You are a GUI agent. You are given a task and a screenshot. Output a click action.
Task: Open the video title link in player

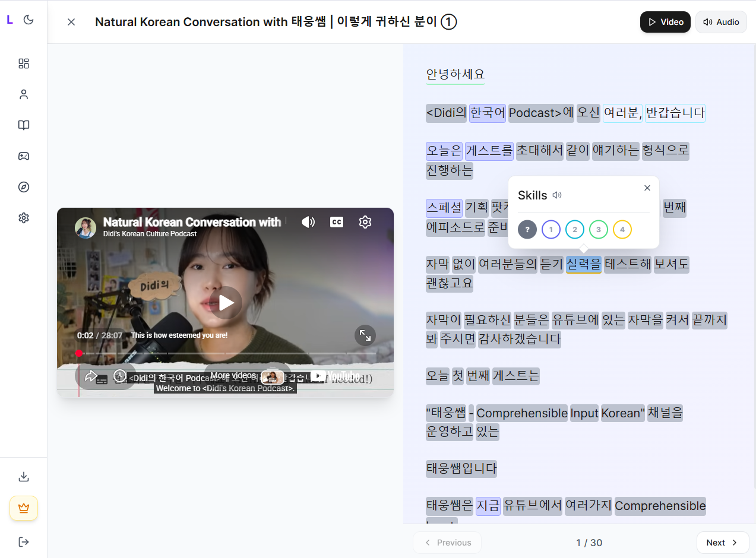(192, 222)
